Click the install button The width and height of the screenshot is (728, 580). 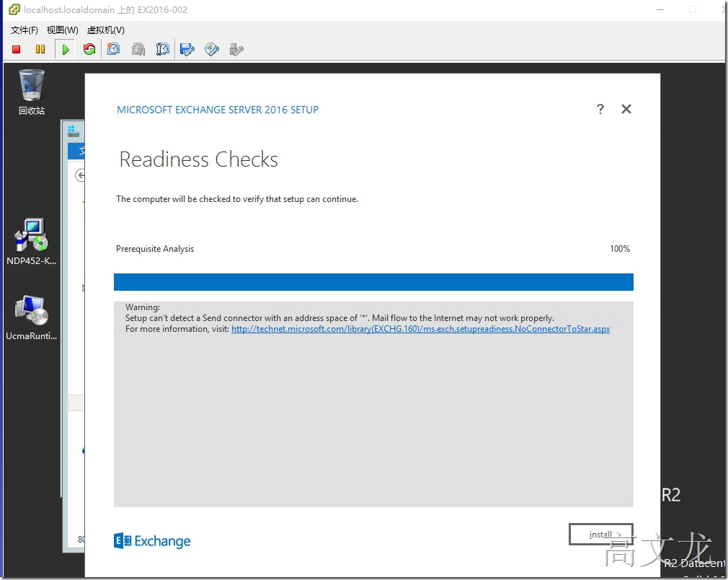coord(601,535)
